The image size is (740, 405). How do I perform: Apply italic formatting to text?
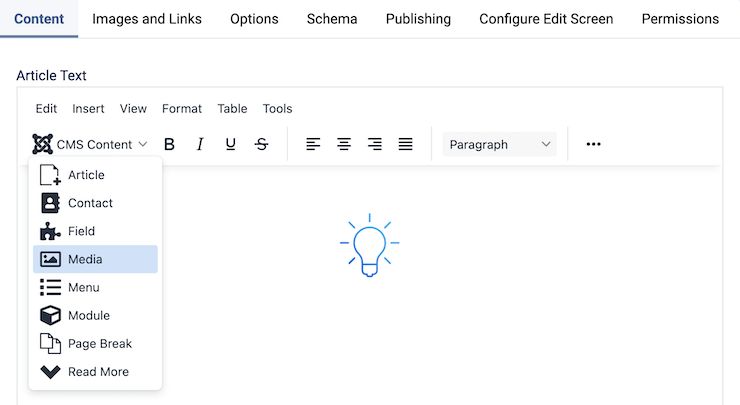(x=200, y=144)
